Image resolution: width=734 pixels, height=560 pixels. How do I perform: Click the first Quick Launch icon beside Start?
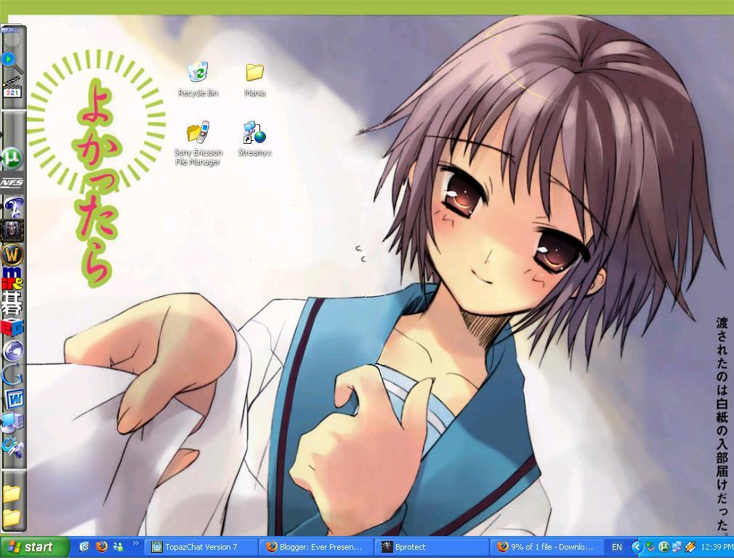tap(84, 546)
